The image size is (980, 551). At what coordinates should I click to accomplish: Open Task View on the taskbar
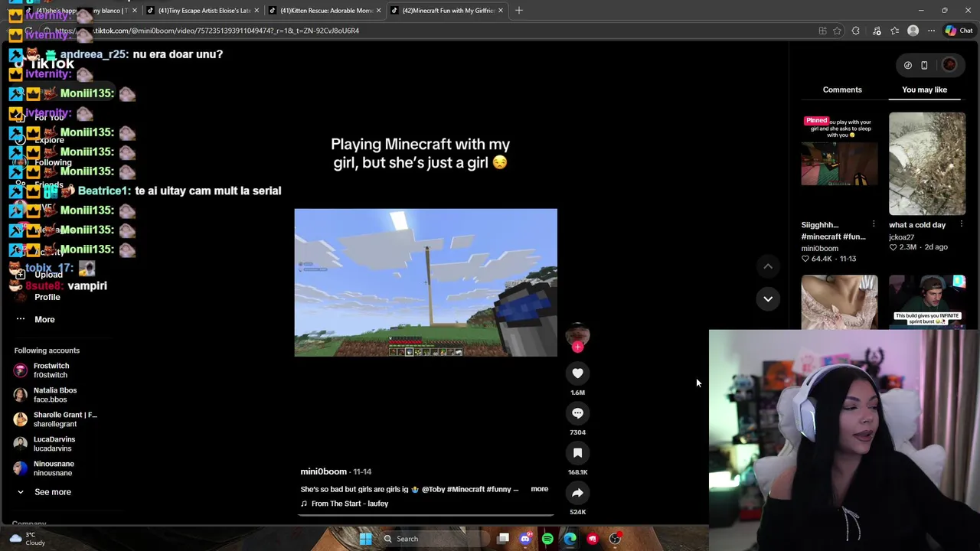pyautogui.click(x=503, y=539)
